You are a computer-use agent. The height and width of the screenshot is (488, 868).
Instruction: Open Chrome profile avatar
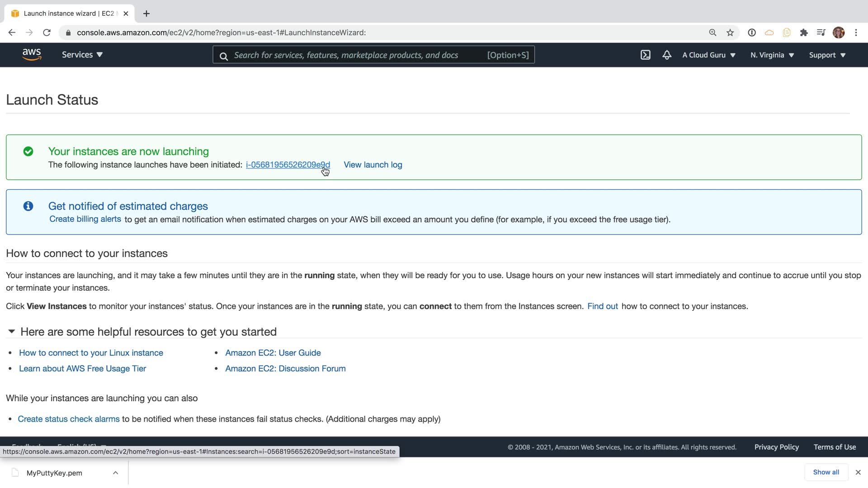(839, 33)
